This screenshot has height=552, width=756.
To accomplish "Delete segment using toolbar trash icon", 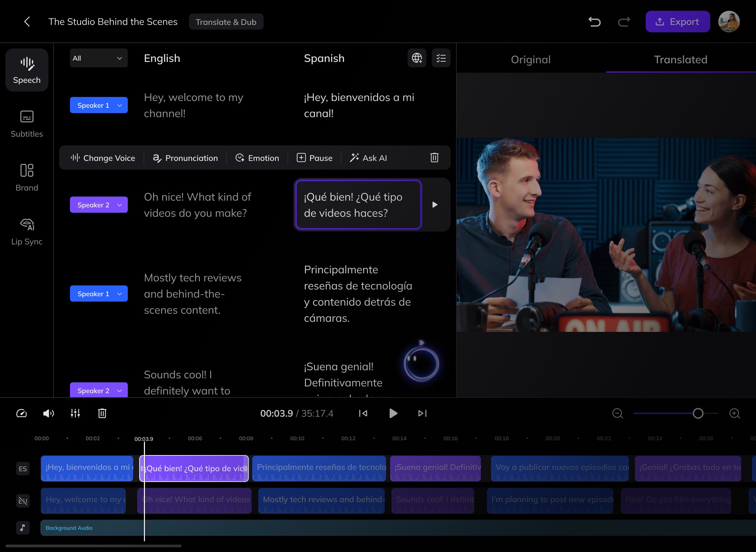I will [434, 158].
